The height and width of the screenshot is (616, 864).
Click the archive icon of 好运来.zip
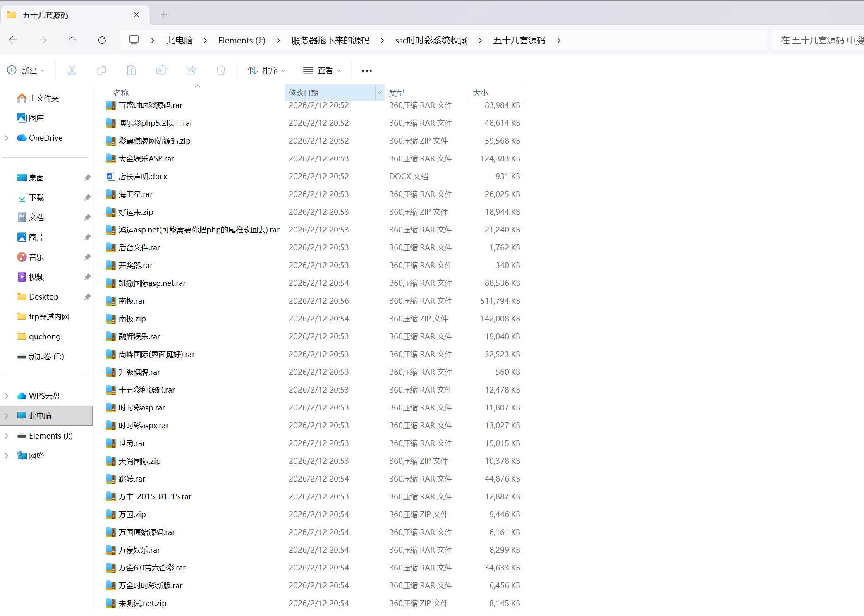tap(110, 212)
